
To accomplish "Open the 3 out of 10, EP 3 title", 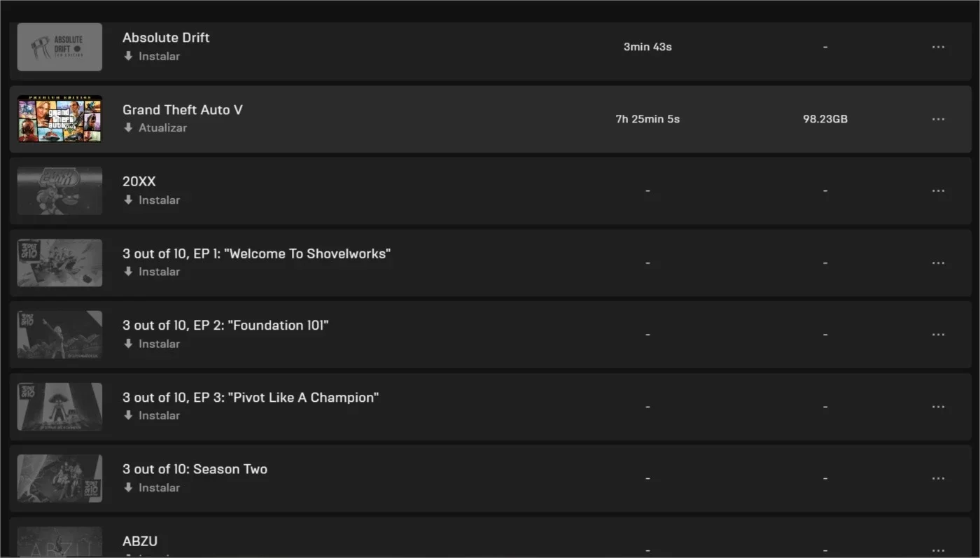I will 251,398.
